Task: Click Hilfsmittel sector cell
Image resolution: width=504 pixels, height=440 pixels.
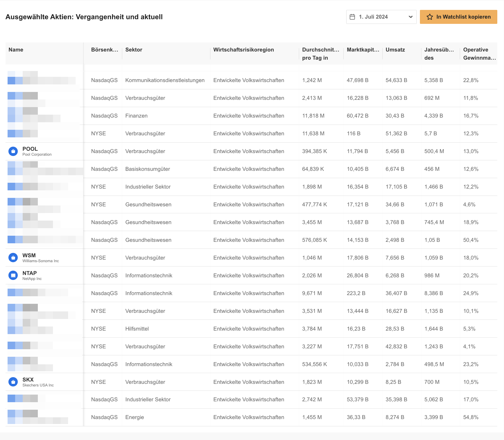Action: pos(137,329)
